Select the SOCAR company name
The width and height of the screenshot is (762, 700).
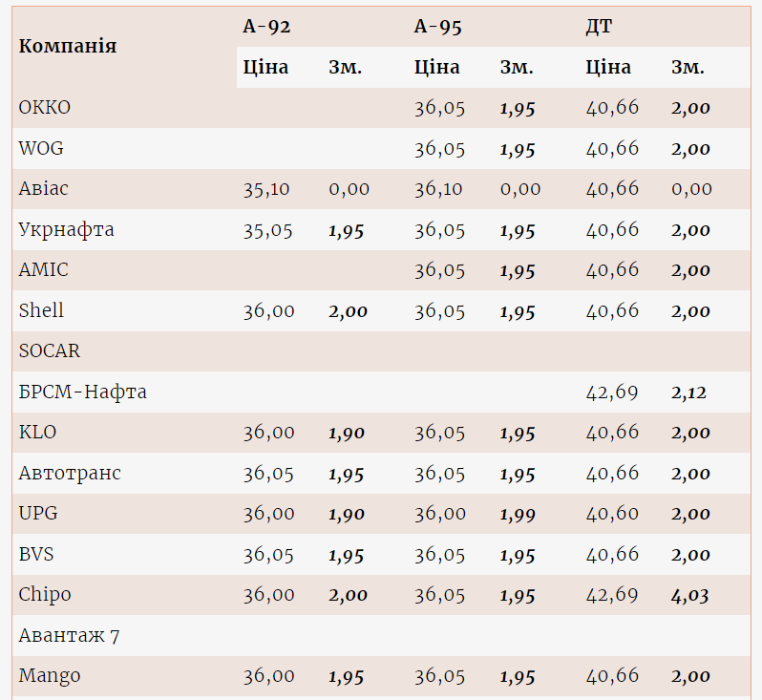[x=50, y=351]
